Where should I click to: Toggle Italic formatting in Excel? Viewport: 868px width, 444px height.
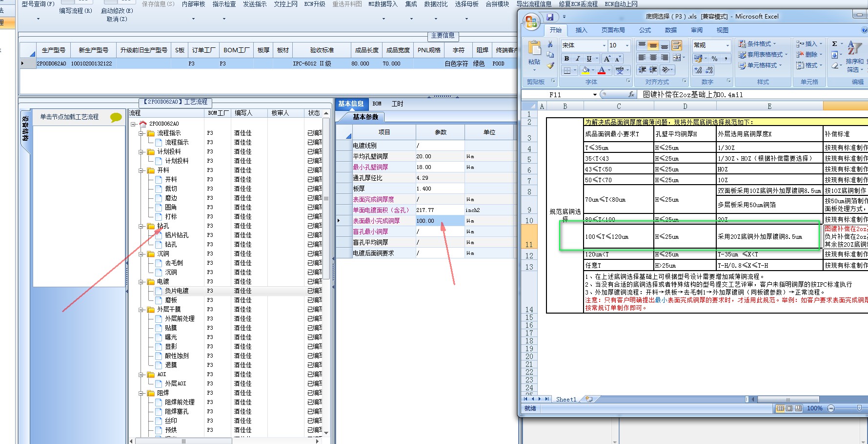(578, 59)
